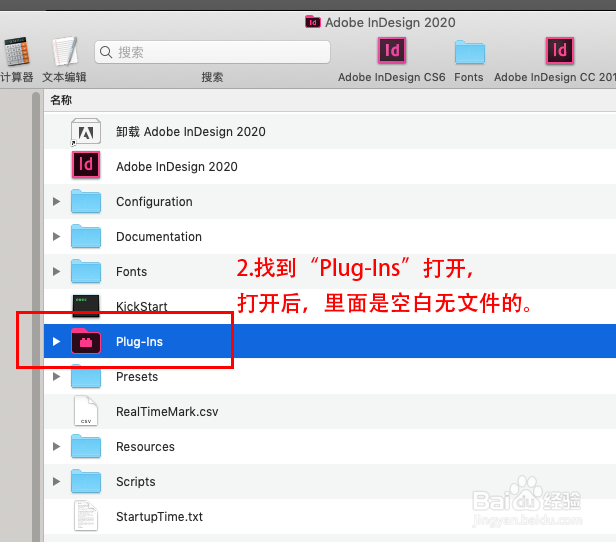Expand the Configuration folder triangle

(x=57, y=201)
